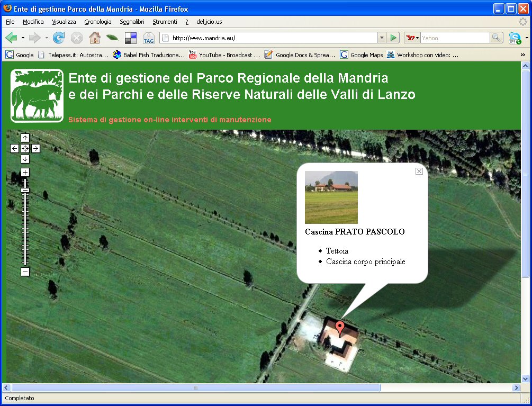Click the map zoom slider handle
This screenshot has height=406, width=532.
coord(25,190)
